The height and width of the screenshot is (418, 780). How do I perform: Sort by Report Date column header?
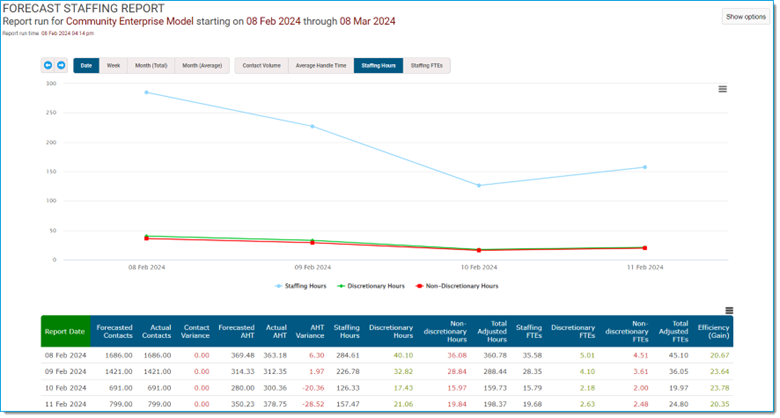click(x=65, y=331)
